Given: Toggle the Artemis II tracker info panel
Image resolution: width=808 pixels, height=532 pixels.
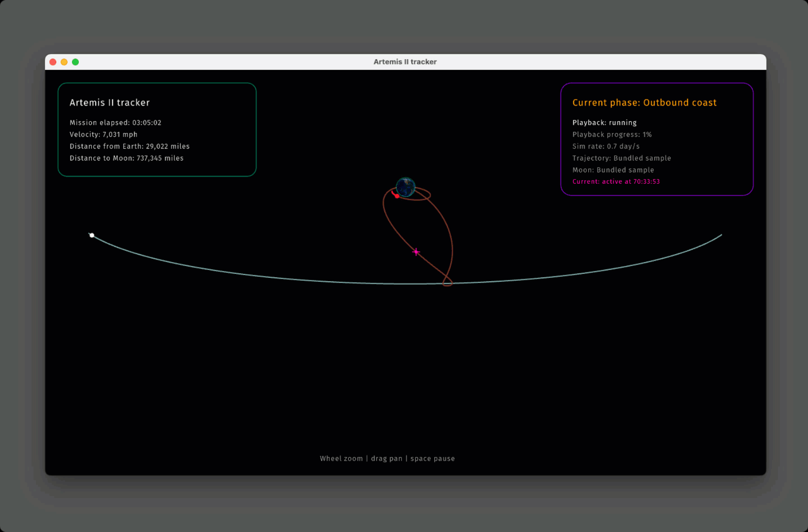Looking at the screenshot, I should pos(157,130).
